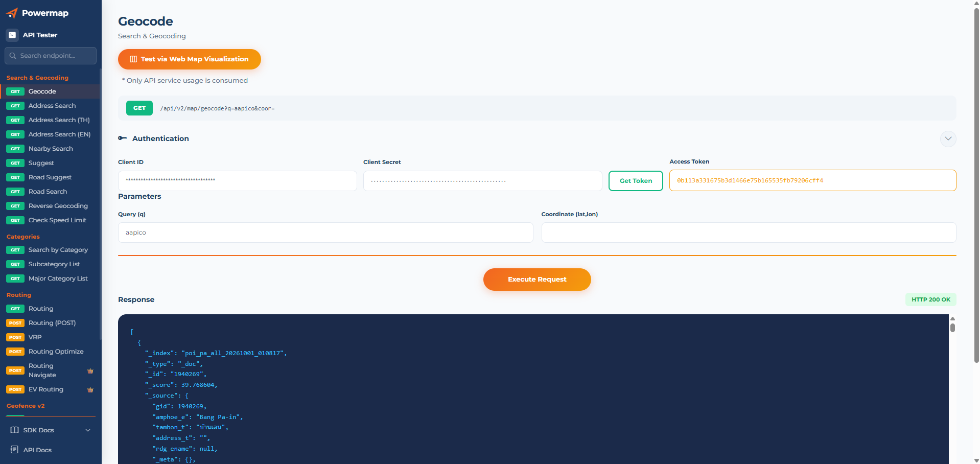Open the Geocode endpoint

click(50, 91)
